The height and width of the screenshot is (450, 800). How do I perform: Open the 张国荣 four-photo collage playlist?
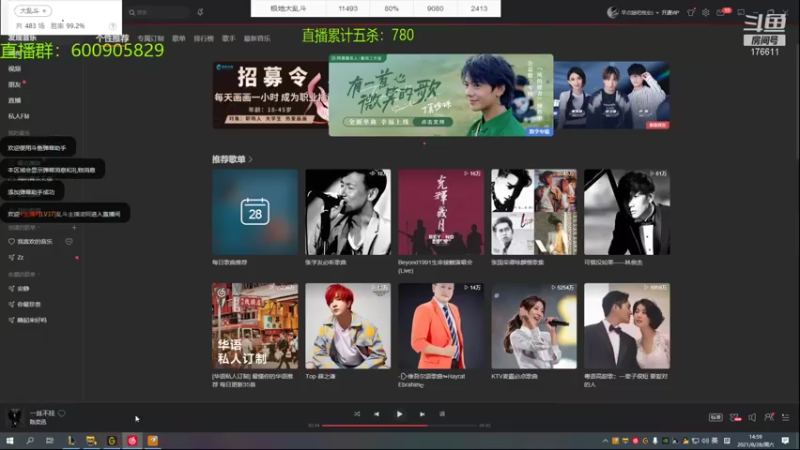[534, 212]
